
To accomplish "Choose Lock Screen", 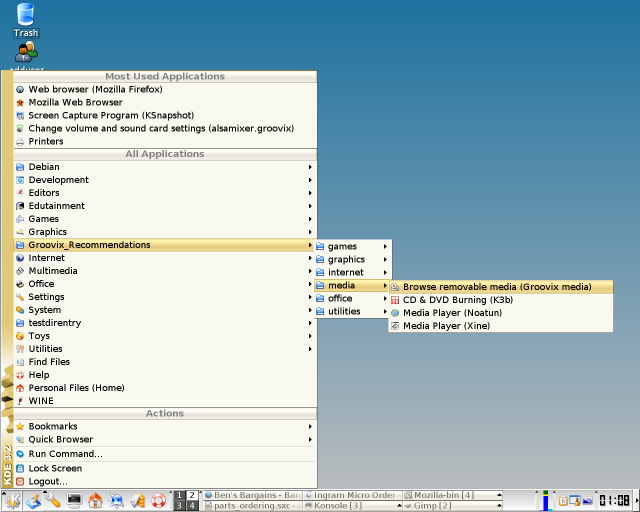I will pyautogui.click(x=165, y=468).
